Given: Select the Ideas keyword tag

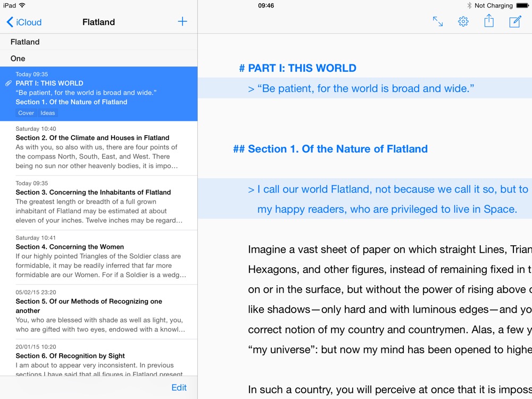Looking at the screenshot, I should coord(48,113).
